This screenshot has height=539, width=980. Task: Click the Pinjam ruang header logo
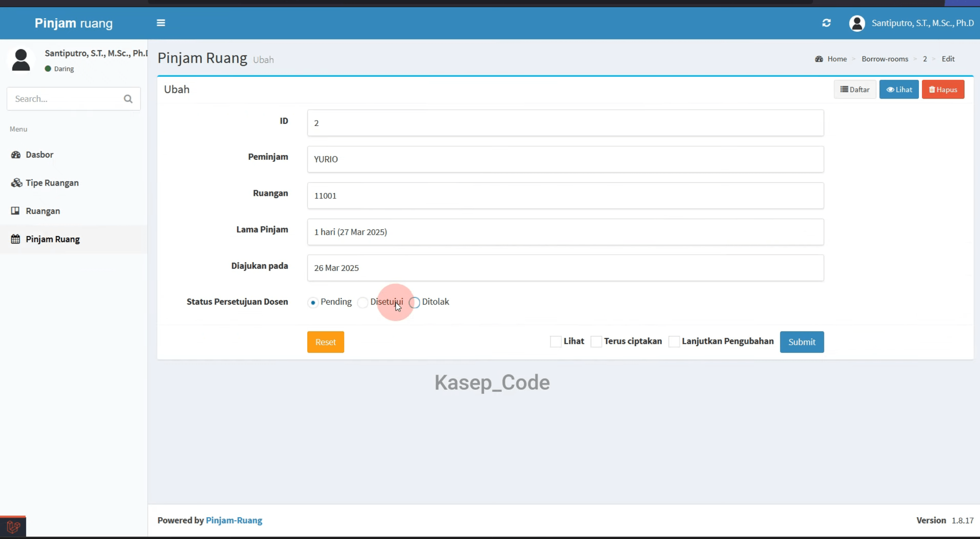[74, 23]
